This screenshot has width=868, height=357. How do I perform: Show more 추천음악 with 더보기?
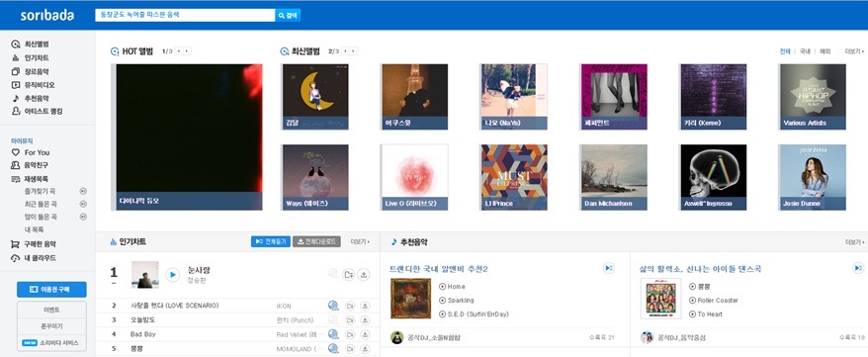(x=855, y=242)
